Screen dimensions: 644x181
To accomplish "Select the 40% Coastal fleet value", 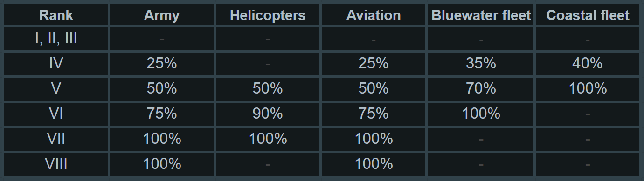I will point(588,63).
